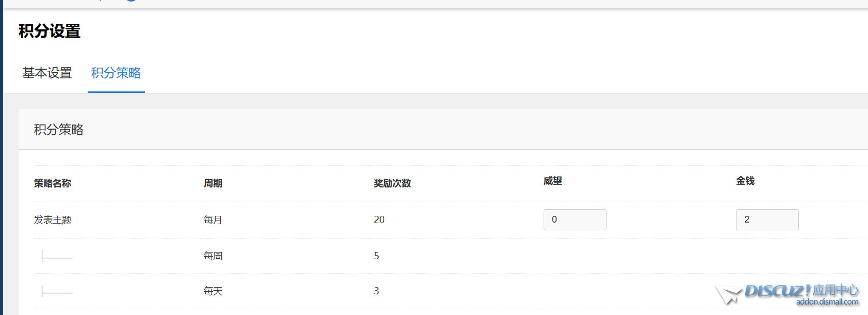Click the tree branch icon in 每天 row
Screen dimensions: 868x315
click(x=57, y=291)
